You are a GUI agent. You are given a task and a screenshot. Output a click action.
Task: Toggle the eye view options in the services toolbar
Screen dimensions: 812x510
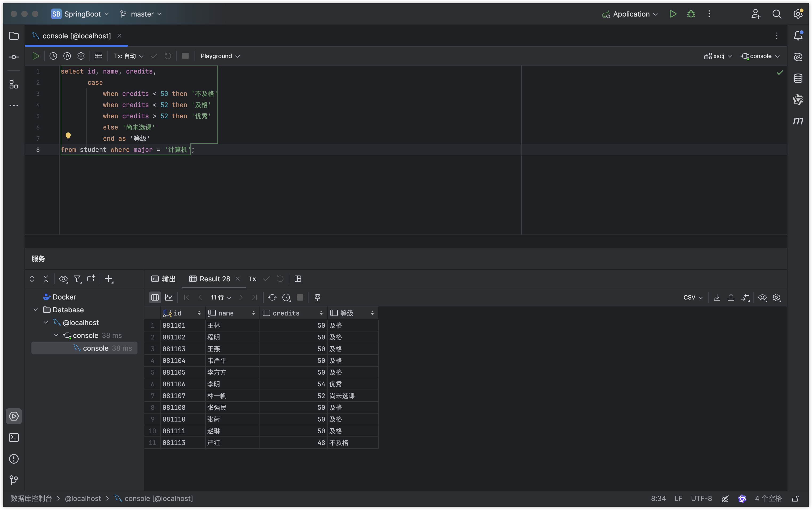coord(63,279)
